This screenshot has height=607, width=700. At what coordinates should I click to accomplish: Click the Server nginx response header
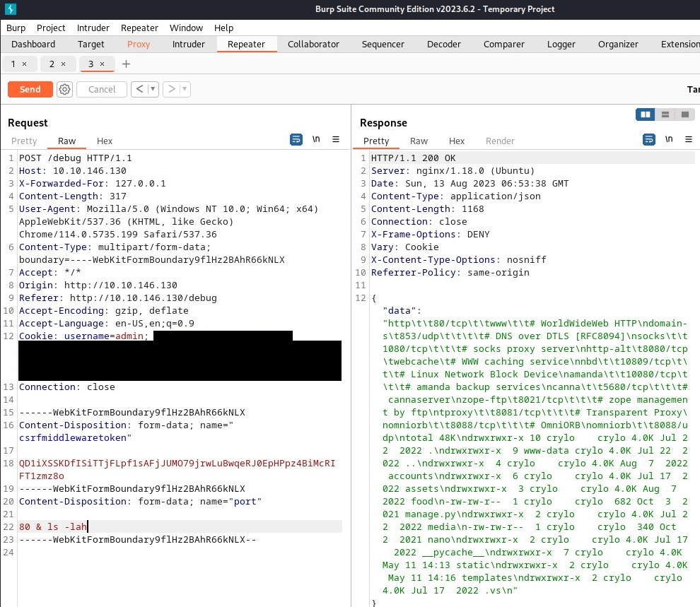click(453, 171)
